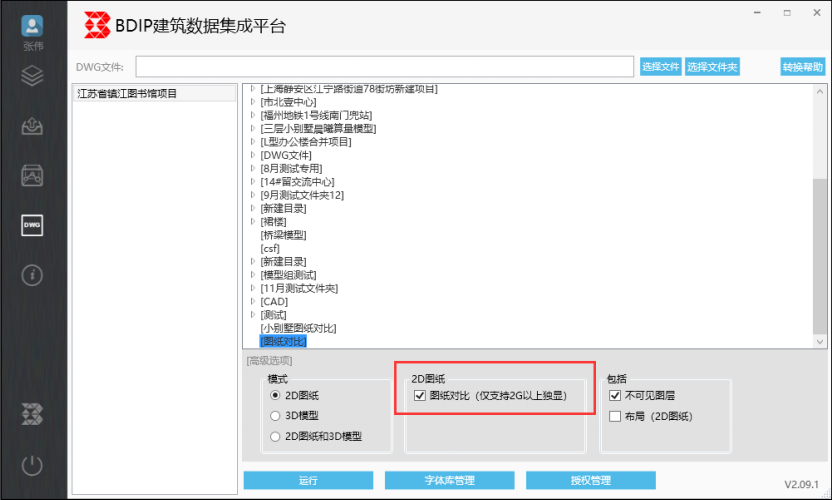This screenshot has width=832, height=500.
Task: Click the tree scrollbar up arrow
Action: (820, 91)
